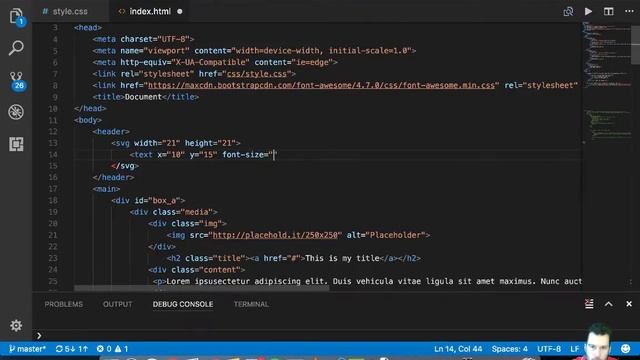Click line number 14 in the gutter
640x360 pixels.
[53, 155]
